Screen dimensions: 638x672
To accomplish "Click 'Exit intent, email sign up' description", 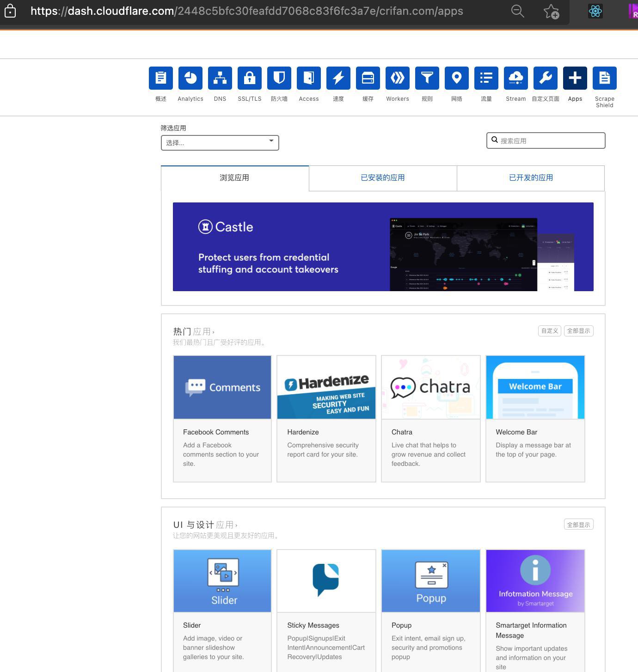I will [x=428, y=648].
